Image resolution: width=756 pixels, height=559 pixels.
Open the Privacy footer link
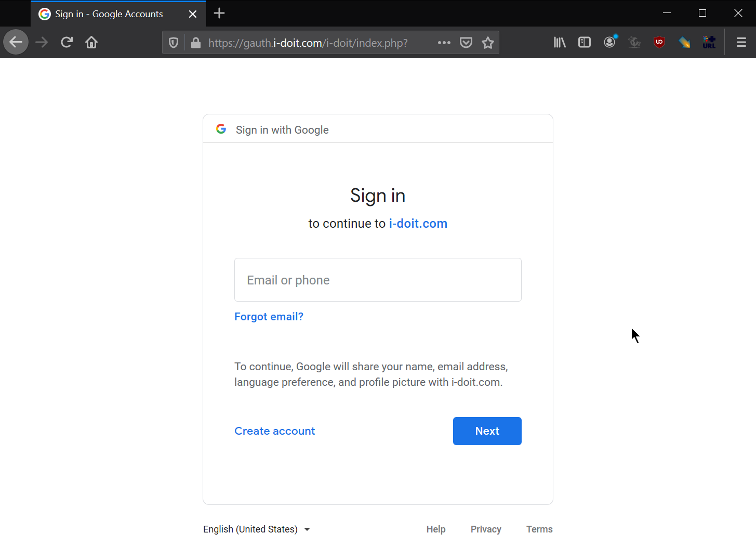click(x=486, y=529)
